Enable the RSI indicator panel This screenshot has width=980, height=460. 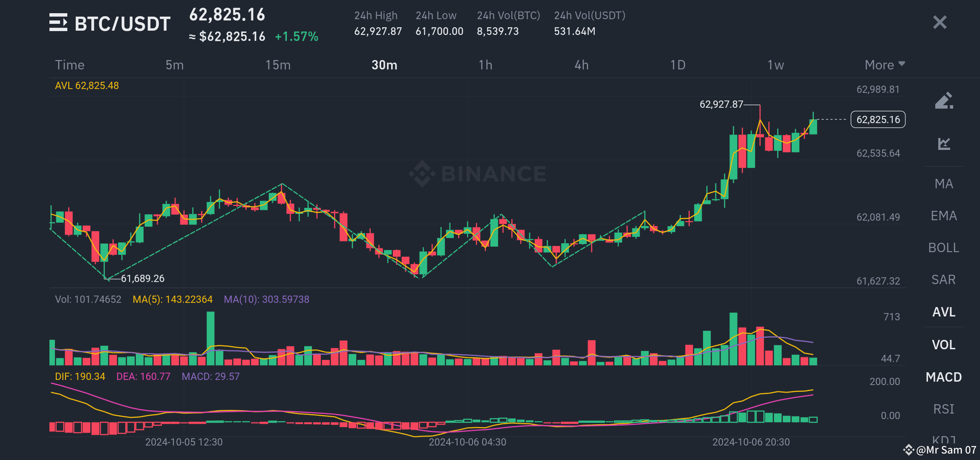944,409
